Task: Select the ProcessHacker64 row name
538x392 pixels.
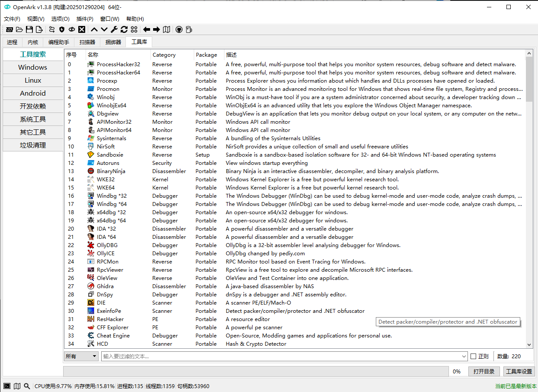Action: click(x=118, y=73)
